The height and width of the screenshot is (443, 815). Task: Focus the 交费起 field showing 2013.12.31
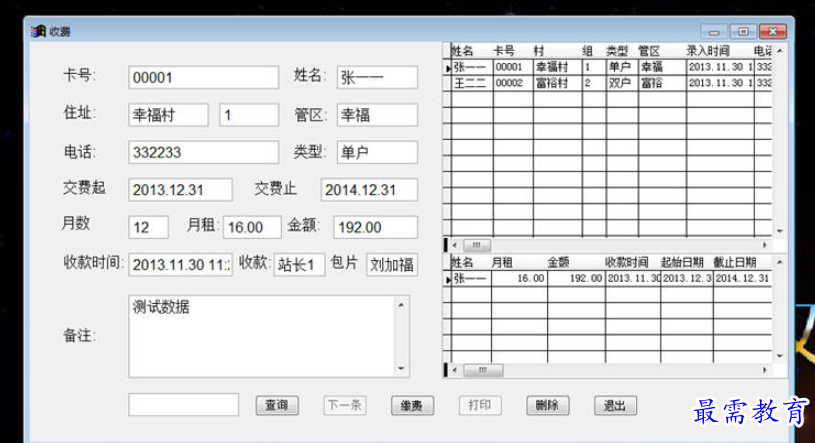coord(180,190)
